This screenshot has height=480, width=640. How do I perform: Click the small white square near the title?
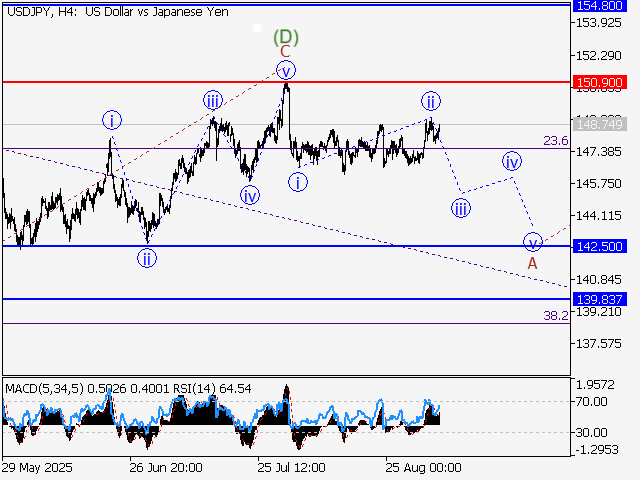[257, 29]
